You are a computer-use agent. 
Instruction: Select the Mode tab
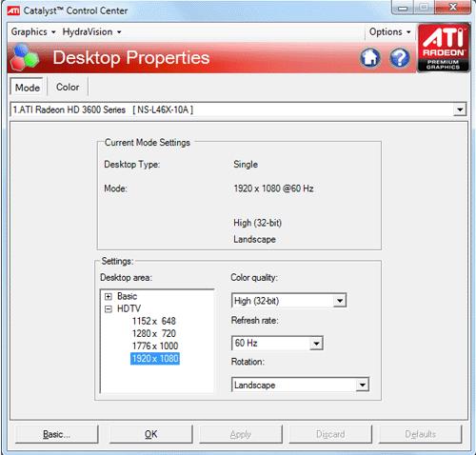pyautogui.click(x=28, y=88)
